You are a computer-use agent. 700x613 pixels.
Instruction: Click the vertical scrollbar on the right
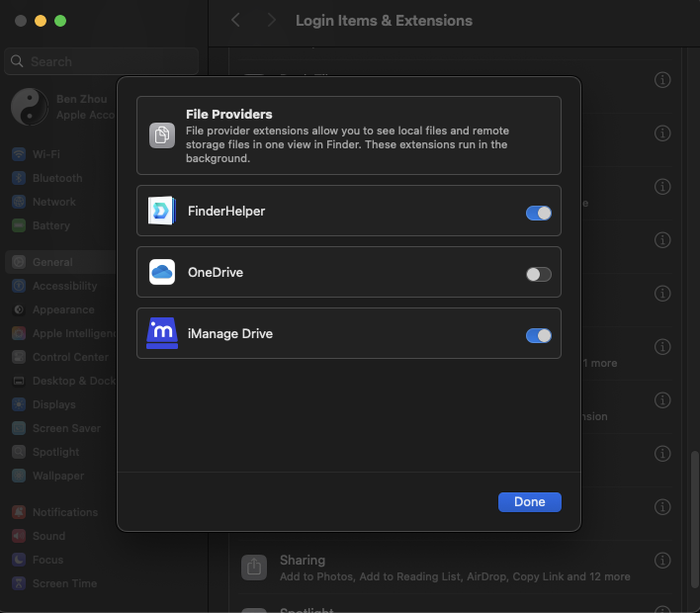pos(691,494)
